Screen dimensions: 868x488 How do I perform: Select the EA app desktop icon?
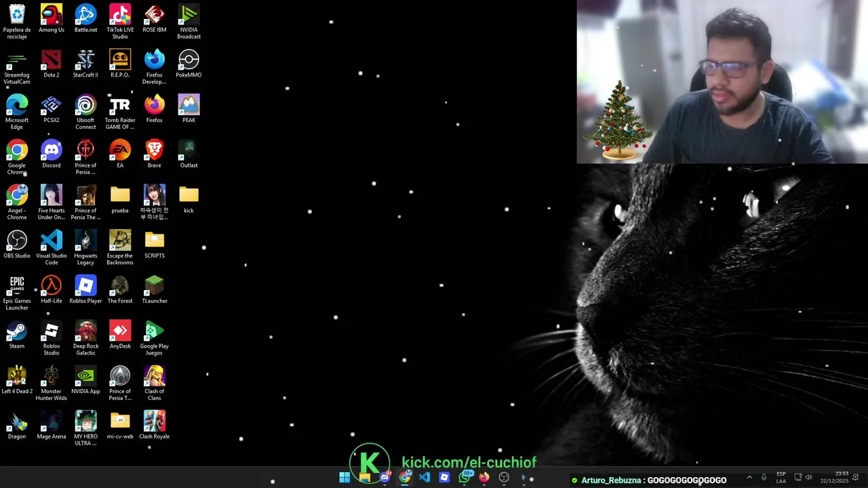(120, 155)
